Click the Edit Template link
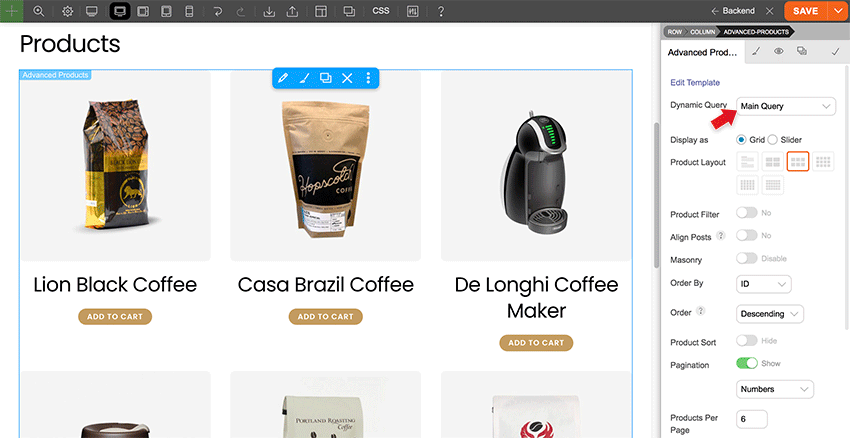This screenshot has height=438, width=850. (x=695, y=82)
